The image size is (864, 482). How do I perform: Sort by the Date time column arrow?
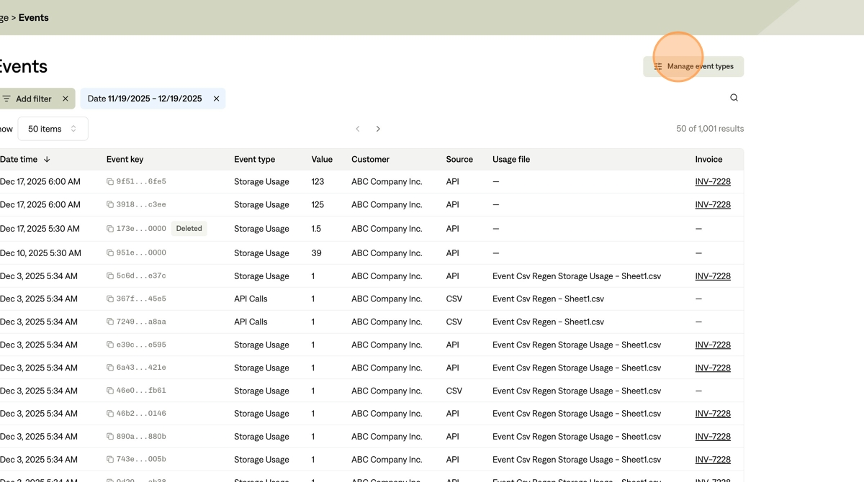47,159
